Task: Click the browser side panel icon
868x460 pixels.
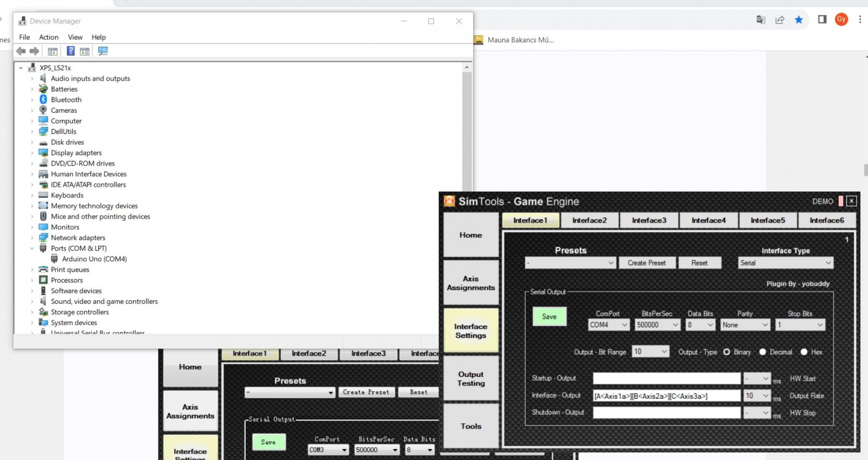Action: click(822, 20)
